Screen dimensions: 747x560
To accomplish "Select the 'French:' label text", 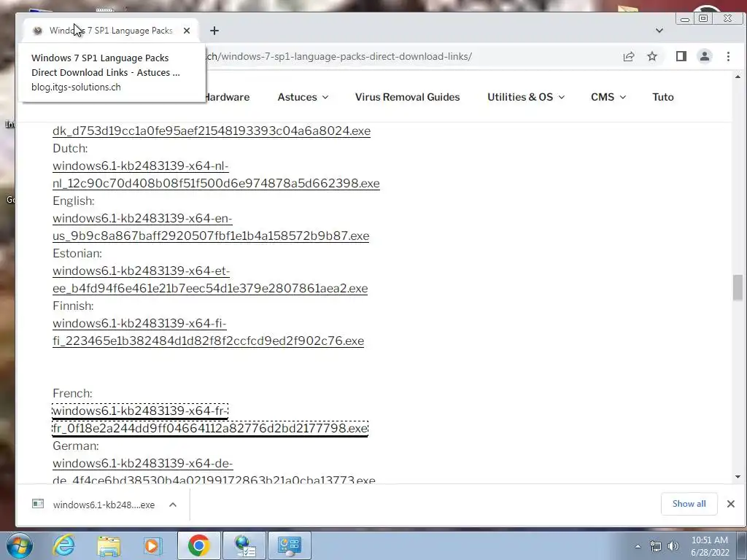I will click(72, 393).
